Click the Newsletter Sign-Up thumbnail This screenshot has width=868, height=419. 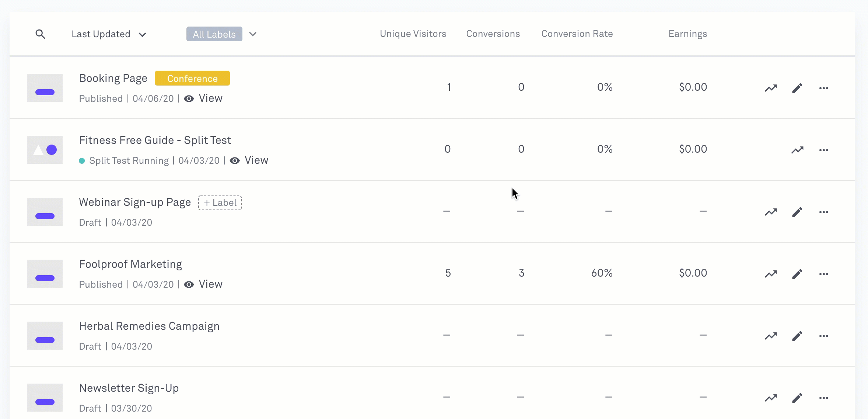click(45, 398)
